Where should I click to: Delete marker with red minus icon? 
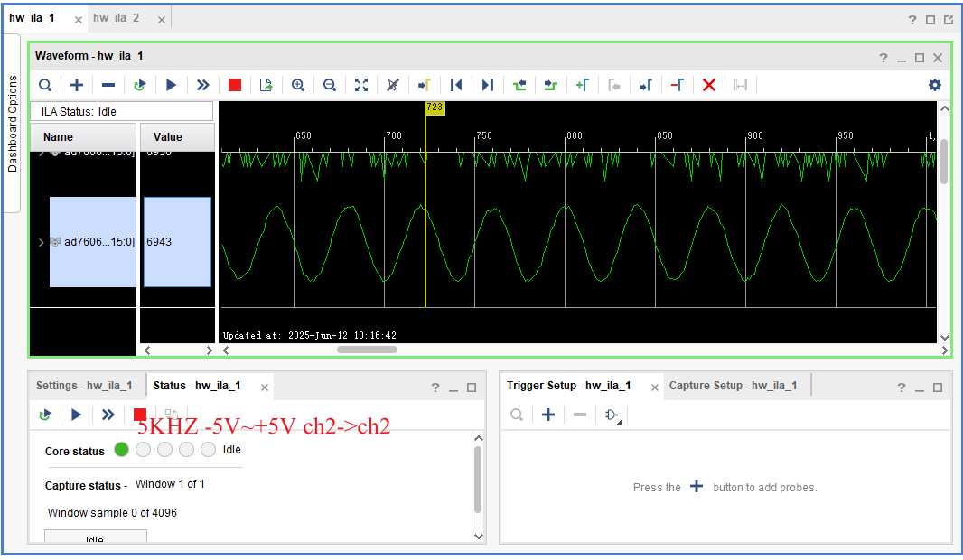[678, 85]
